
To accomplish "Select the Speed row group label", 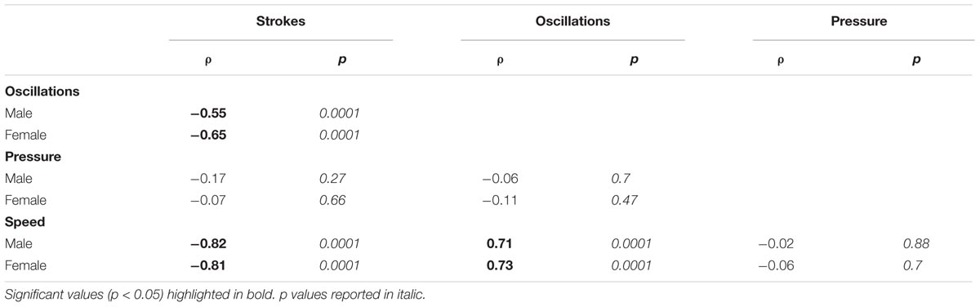I will click(24, 221).
